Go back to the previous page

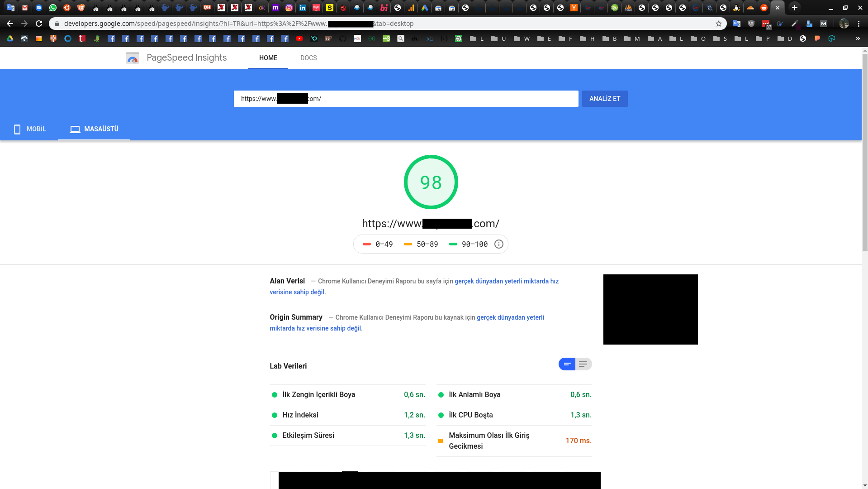click(10, 24)
